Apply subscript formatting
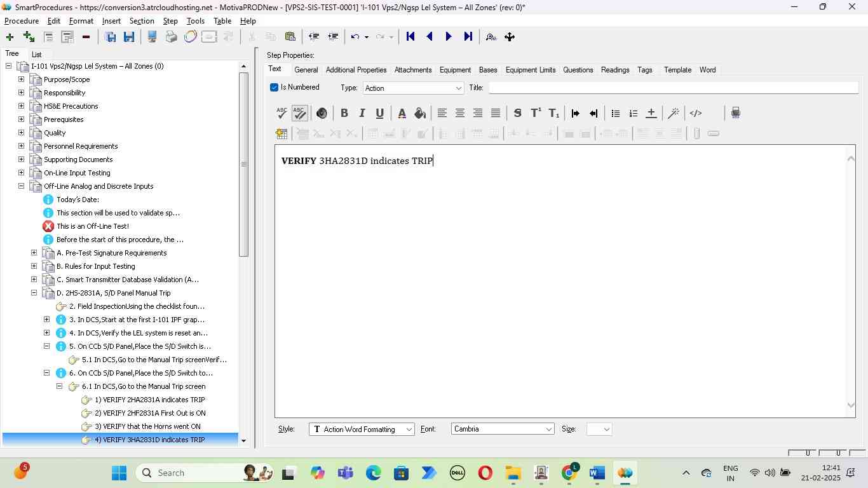The height and width of the screenshot is (488, 868). click(x=554, y=113)
